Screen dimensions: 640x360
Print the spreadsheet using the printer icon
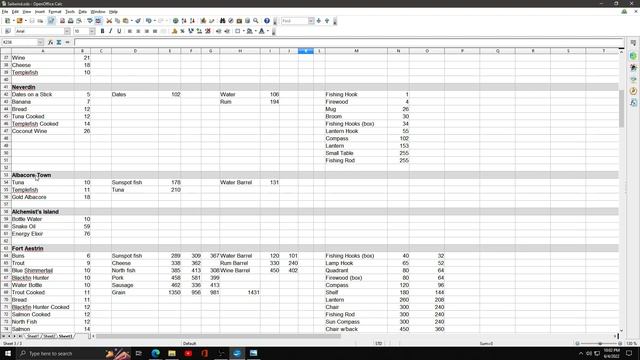point(70,21)
